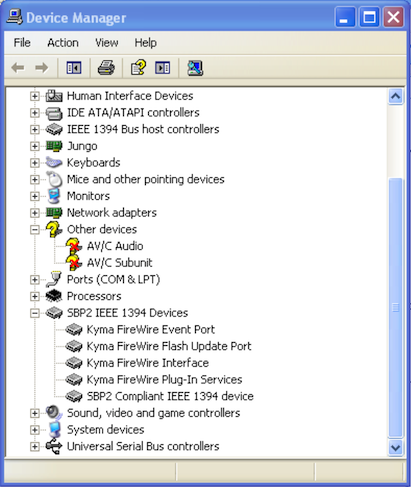Click the AV/C Subunit disabled device icon
This screenshot has height=487, width=411.
pyautogui.click(x=74, y=263)
